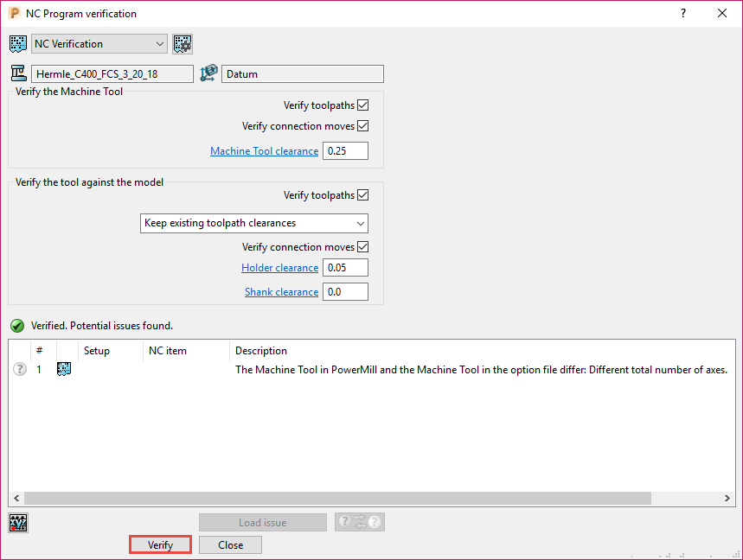Open the NC program settings gear icon
Image resolution: width=743 pixels, height=560 pixels.
[182, 43]
